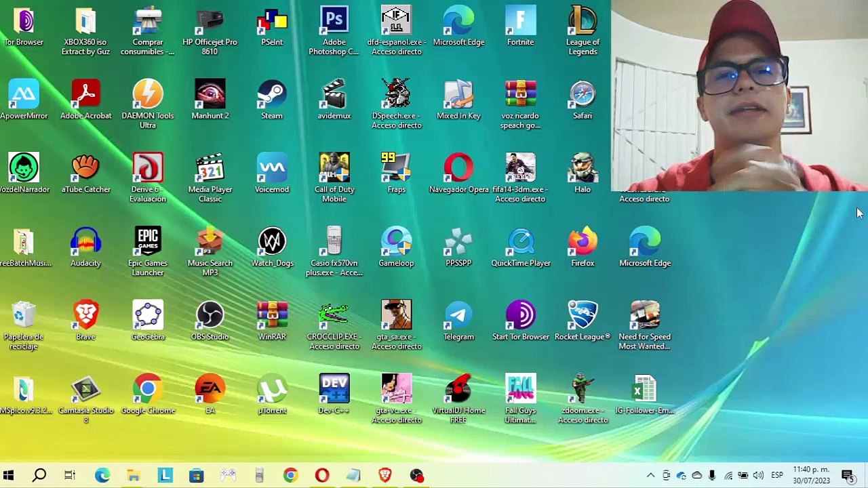Select the Telegram desktop icon

pos(458,317)
